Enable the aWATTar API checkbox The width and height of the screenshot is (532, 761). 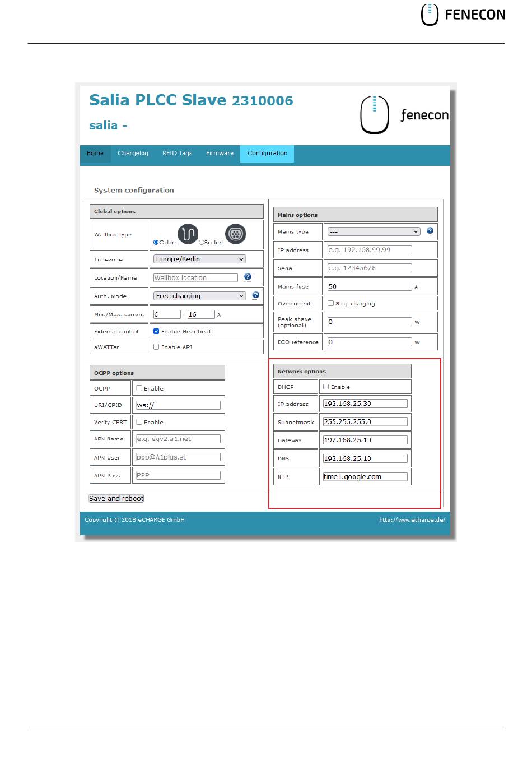tap(157, 347)
